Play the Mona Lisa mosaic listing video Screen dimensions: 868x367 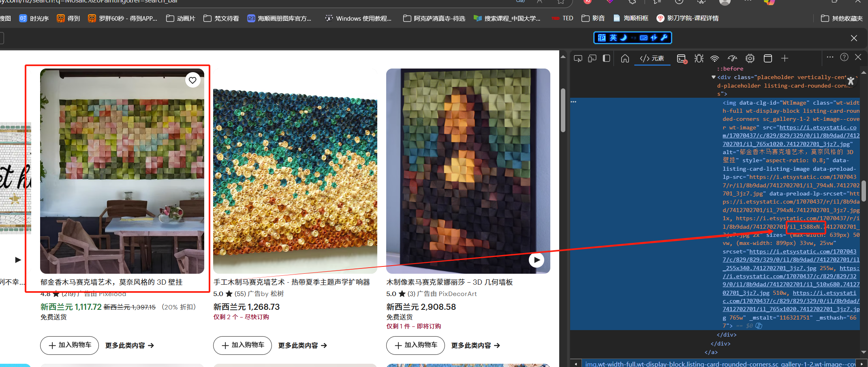(537, 260)
